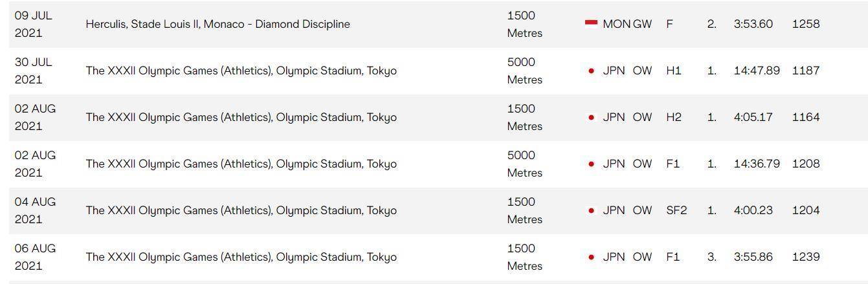Viewport: 868px width, 284px height.
Task: Click the Japan flag in the 30 JUL row
Action: 591,71
